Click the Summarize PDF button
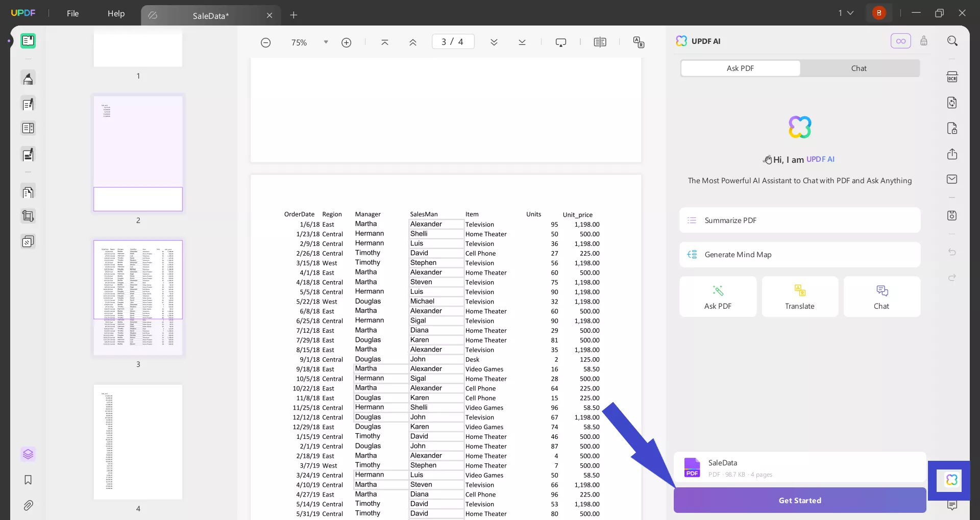This screenshot has width=980, height=520. [x=799, y=220]
